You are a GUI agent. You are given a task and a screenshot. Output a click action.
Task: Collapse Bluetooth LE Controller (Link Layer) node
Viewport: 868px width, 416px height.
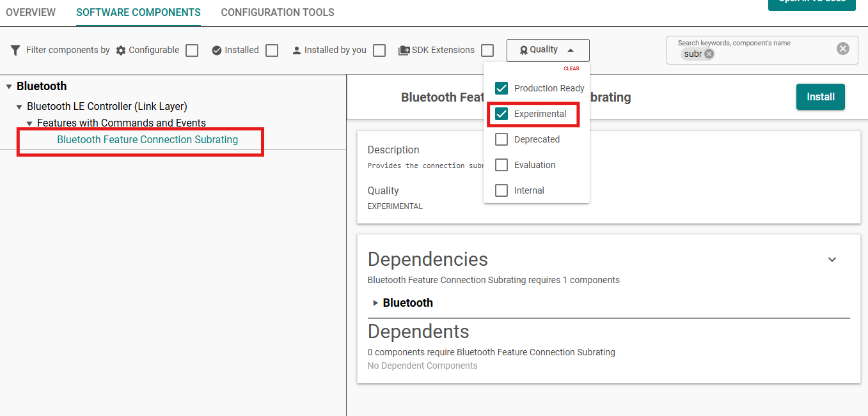click(x=19, y=107)
